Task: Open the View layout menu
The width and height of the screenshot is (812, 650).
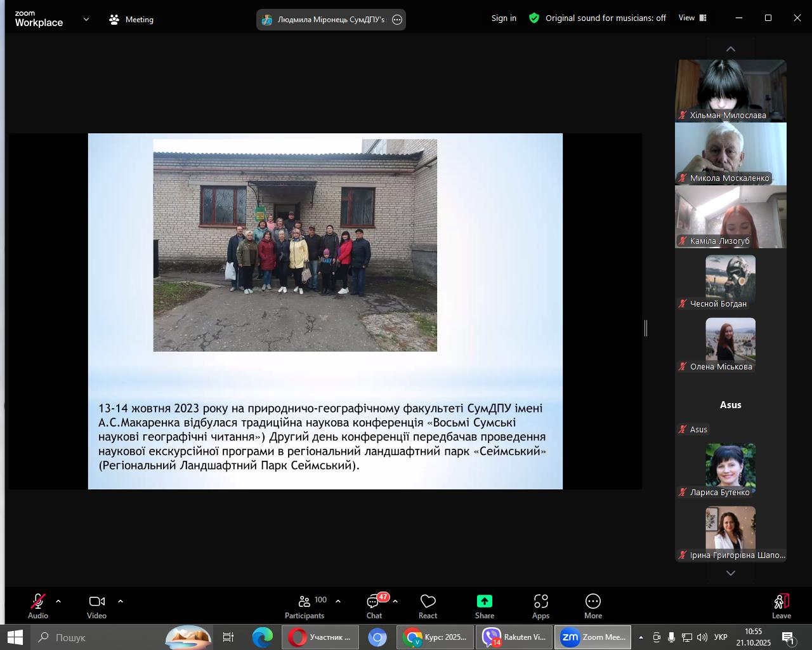Action: tap(692, 18)
